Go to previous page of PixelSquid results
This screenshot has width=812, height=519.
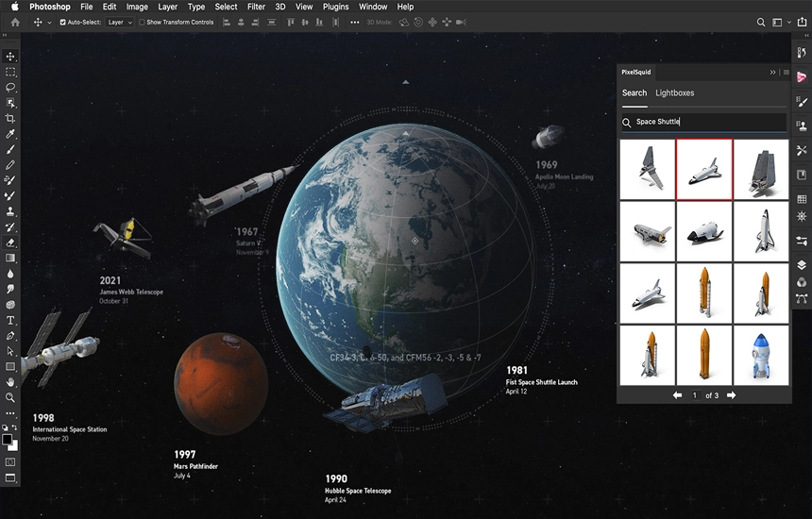677,395
